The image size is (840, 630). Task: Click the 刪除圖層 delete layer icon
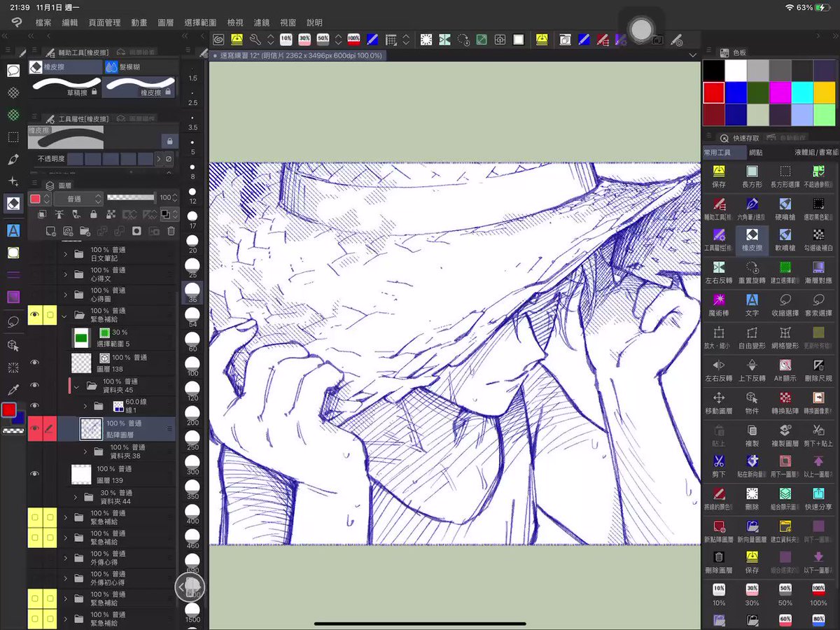point(719,561)
